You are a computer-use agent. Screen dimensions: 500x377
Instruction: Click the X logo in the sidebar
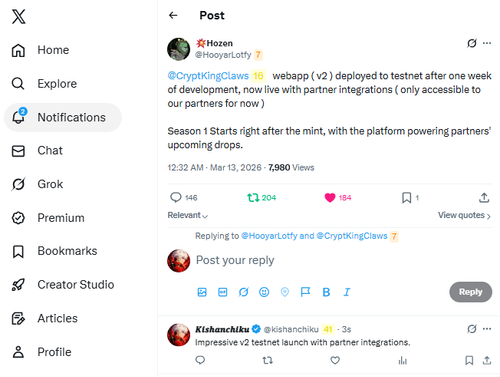coord(19,17)
